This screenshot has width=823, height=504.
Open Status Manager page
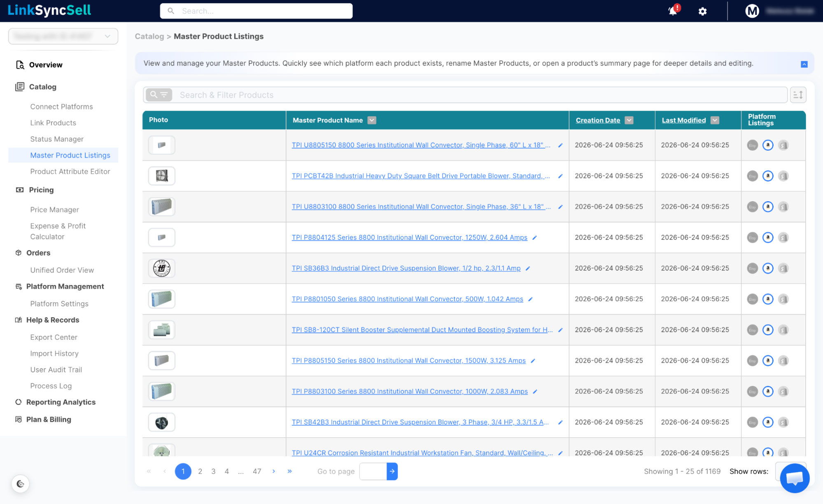click(x=57, y=139)
